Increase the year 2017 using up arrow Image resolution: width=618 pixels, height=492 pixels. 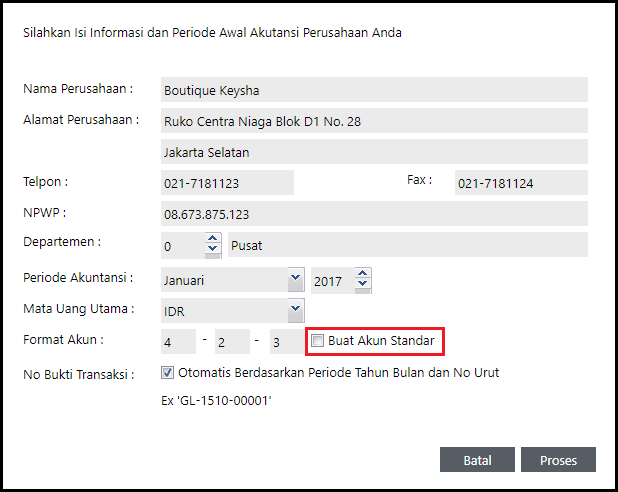coord(362,273)
